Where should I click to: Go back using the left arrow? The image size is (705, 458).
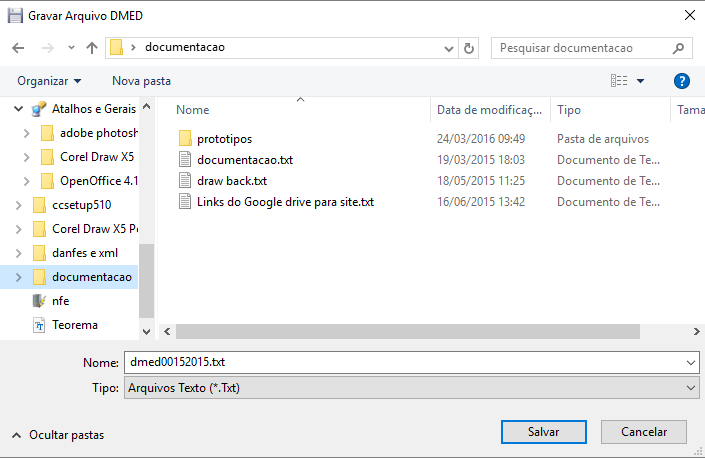[18, 48]
